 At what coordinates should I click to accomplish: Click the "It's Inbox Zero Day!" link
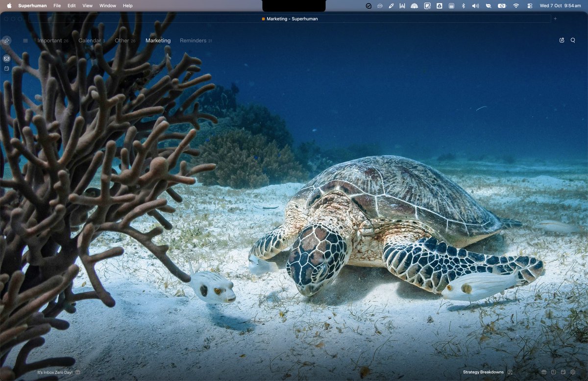[55, 372]
